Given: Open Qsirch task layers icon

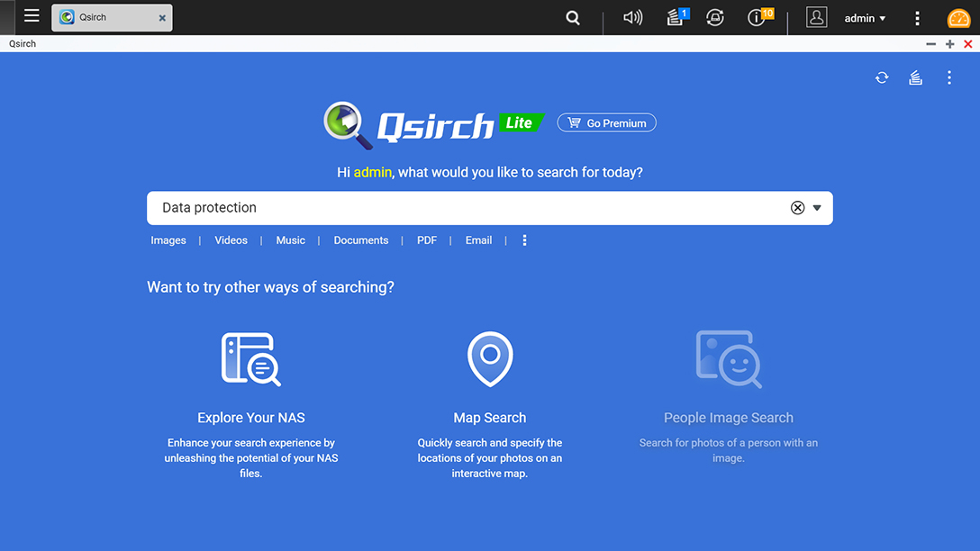Looking at the screenshot, I should (x=915, y=78).
